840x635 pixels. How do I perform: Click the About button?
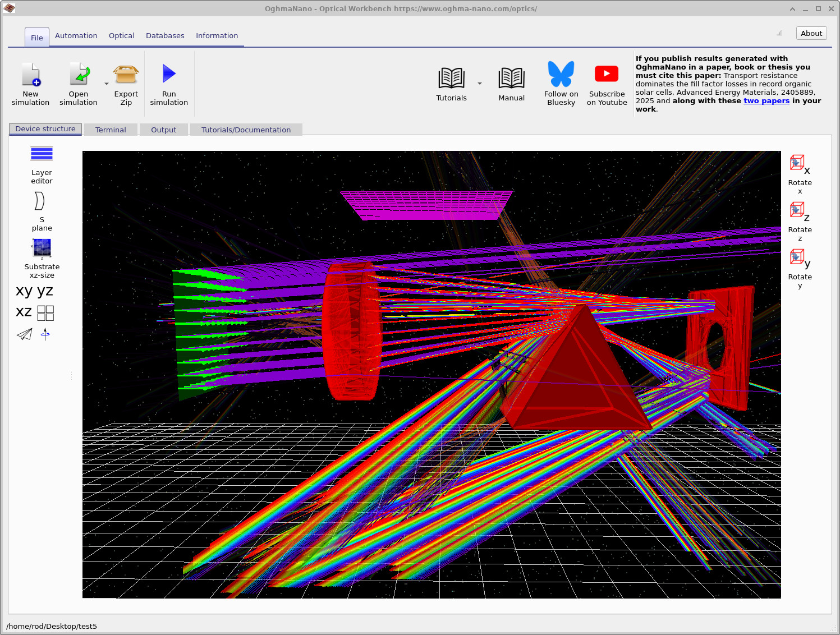pyautogui.click(x=811, y=33)
